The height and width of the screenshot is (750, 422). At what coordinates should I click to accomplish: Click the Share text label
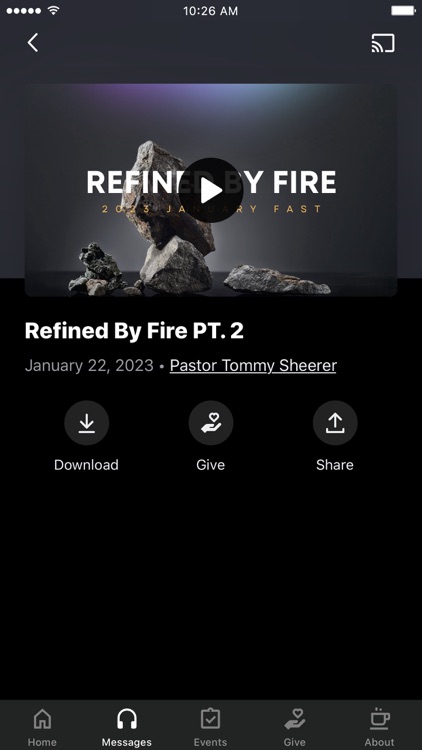point(335,465)
